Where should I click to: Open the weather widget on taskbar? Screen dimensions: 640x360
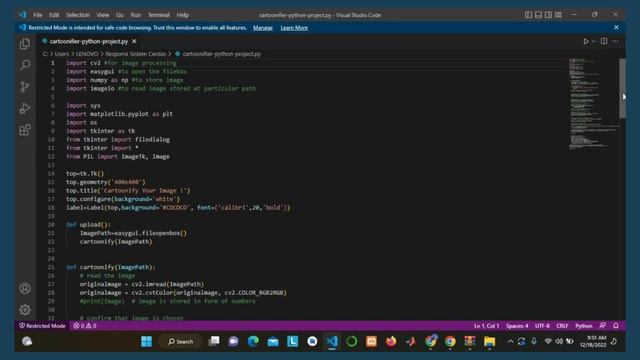coord(27,341)
